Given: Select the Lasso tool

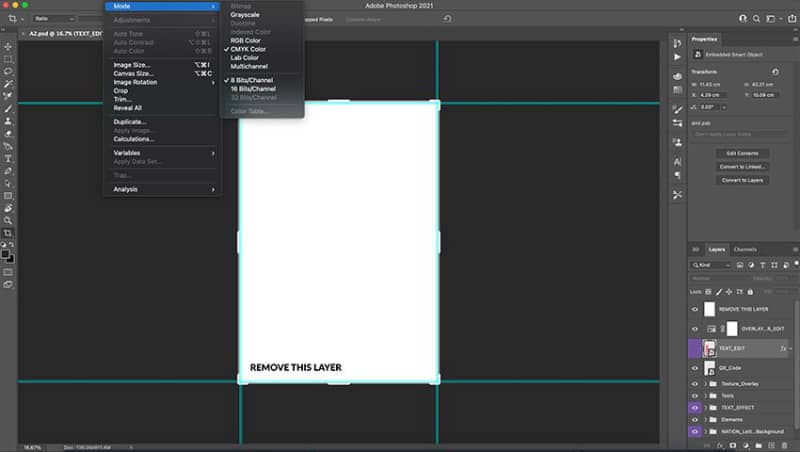Looking at the screenshot, I should [x=8, y=71].
